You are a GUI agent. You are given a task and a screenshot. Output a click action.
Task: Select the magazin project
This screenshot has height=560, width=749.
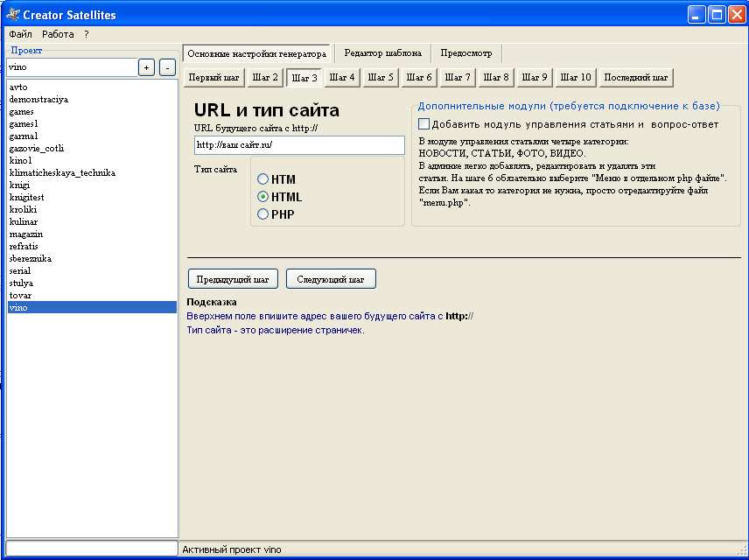pyautogui.click(x=92, y=234)
